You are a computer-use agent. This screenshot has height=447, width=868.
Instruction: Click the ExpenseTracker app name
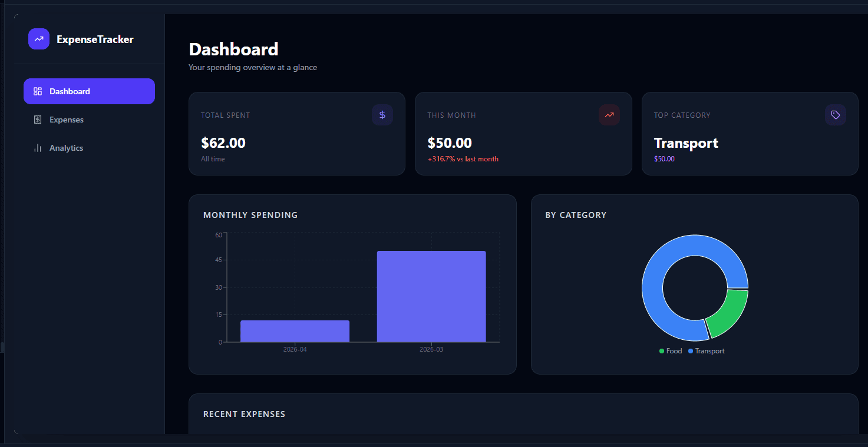(95, 39)
